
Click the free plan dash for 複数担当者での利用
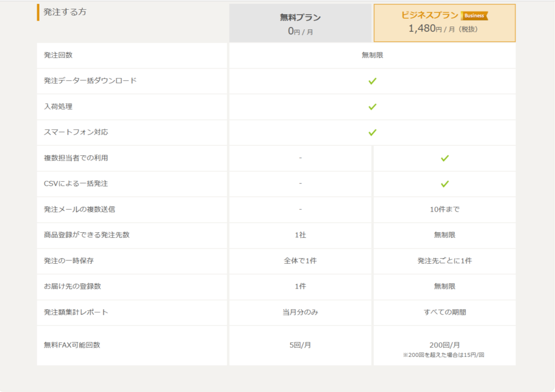pyautogui.click(x=300, y=158)
